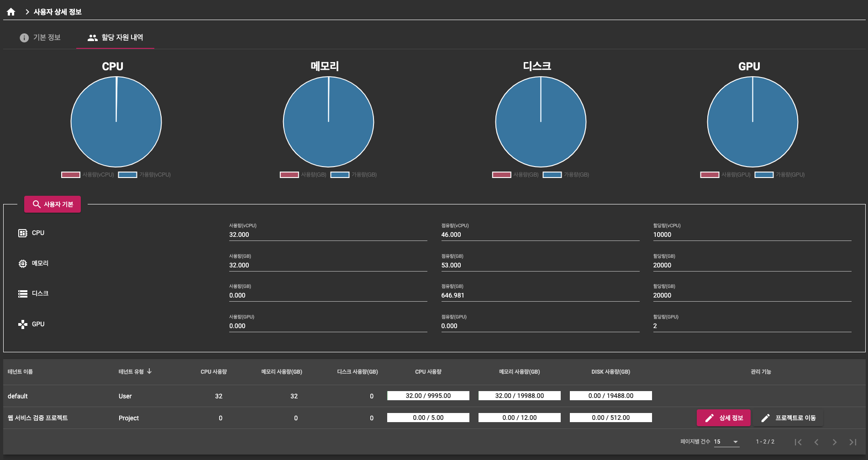This screenshot has height=460, width=868.
Task: Click the home icon in breadcrumb
Action: (11, 12)
